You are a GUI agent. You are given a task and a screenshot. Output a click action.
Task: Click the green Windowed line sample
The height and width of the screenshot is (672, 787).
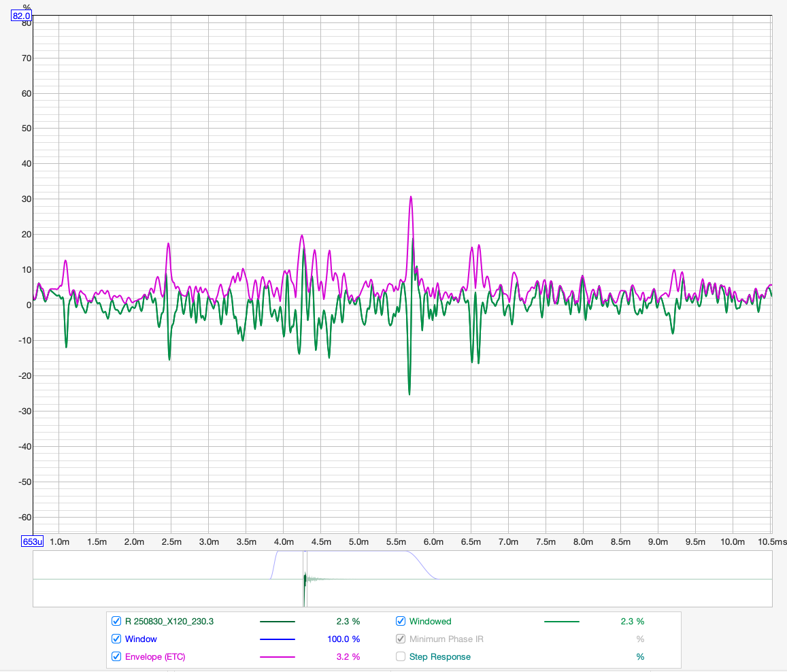pyautogui.click(x=561, y=622)
